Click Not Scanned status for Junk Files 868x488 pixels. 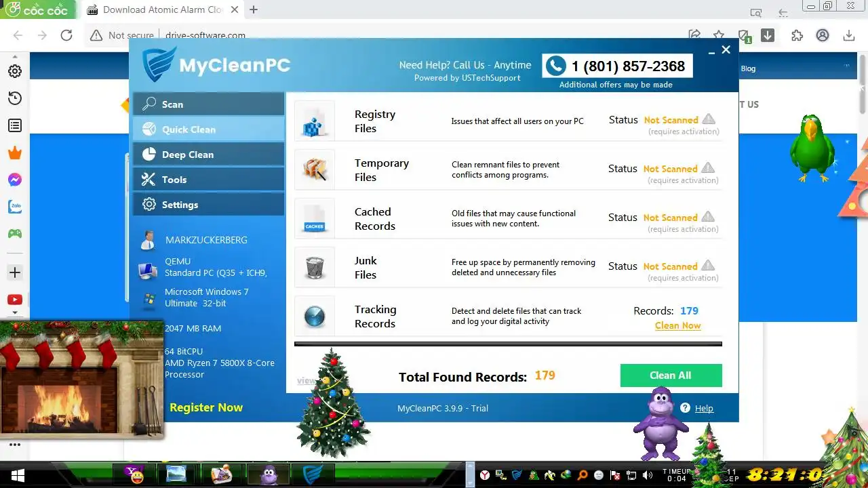click(x=670, y=266)
